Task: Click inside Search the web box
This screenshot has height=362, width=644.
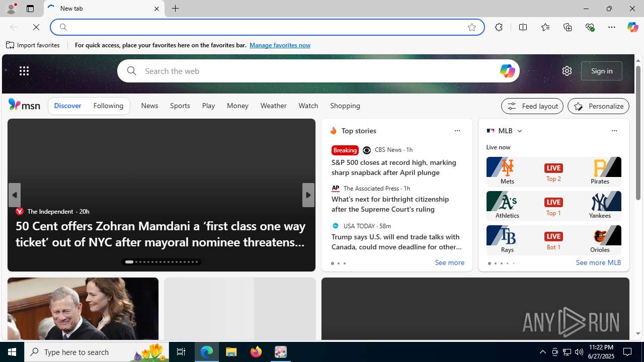Action: 318,71
